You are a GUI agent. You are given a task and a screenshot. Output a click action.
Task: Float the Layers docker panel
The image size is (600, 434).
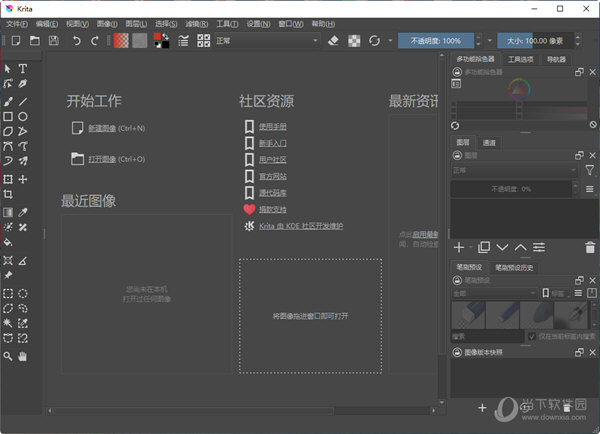[579, 155]
